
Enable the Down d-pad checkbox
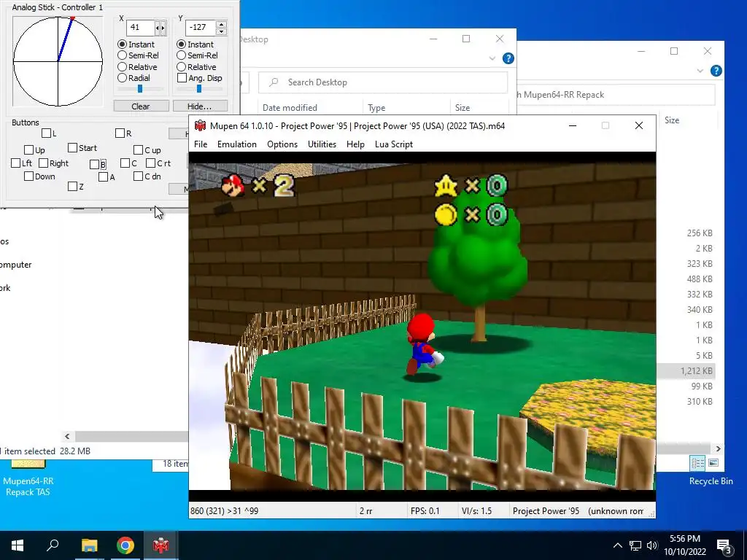[x=28, y=176]
